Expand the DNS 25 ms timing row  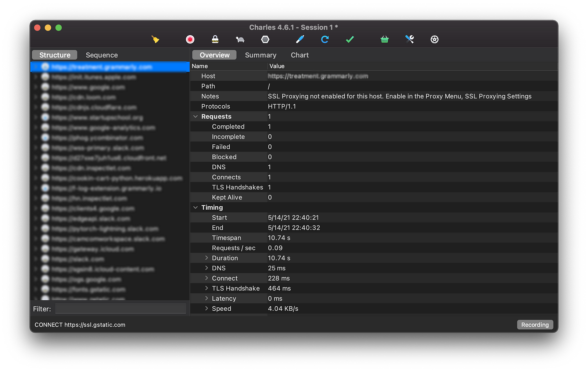pyautogui.click(x=207, y=268)
